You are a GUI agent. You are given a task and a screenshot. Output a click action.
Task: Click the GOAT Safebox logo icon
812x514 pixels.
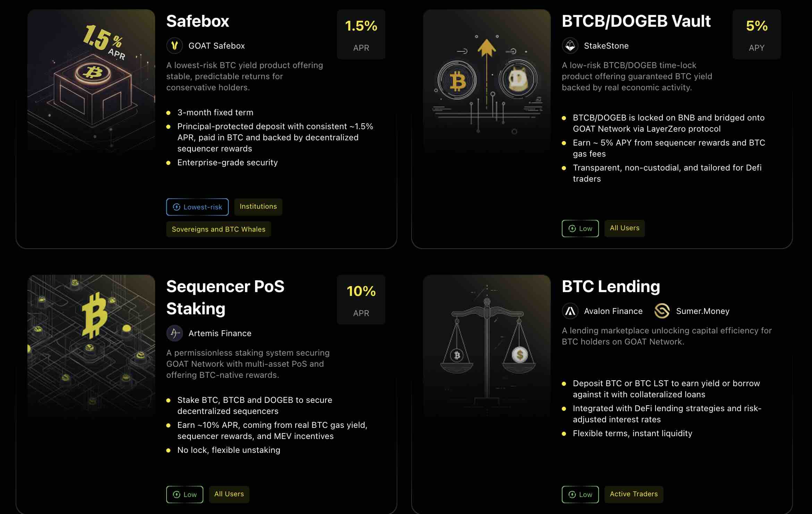pyautogui.click(x=175, y=46)
